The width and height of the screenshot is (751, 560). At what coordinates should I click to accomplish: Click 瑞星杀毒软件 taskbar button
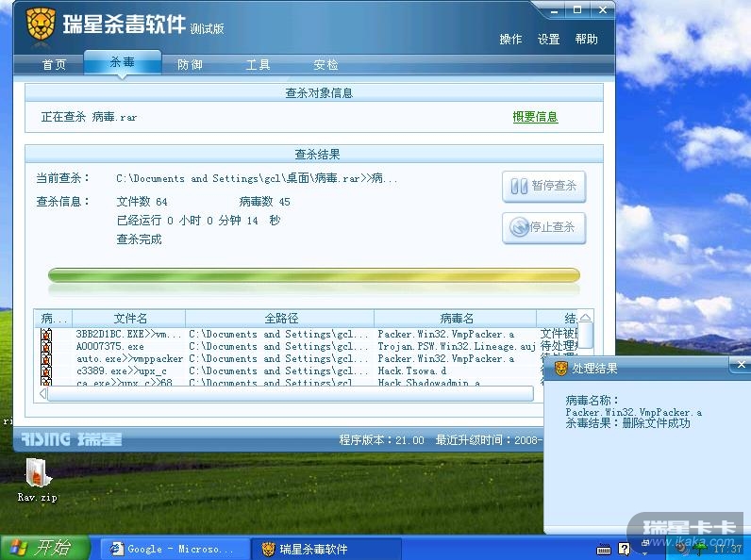pyautogui.click(x=326, y=549)
